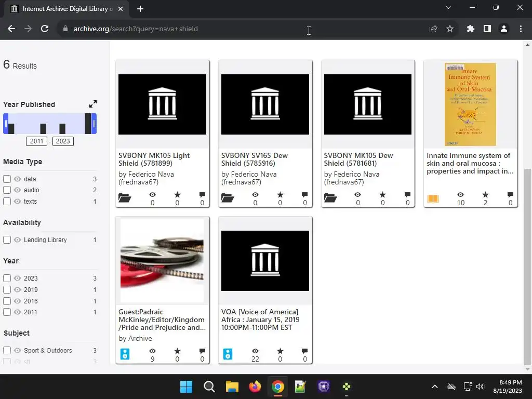532x399 pixels.
Task: Click the reviews icon on Guest:Padraic McKinley card
Action: tap(202, 351)
